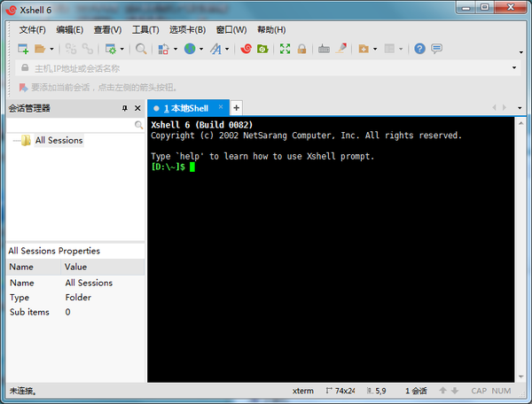Image resolution: width=532 pixels, height=404 pixels.
Task: Click the terminal scrollbar down arrow
Action: pyautogui.click(x=521, y=377)
